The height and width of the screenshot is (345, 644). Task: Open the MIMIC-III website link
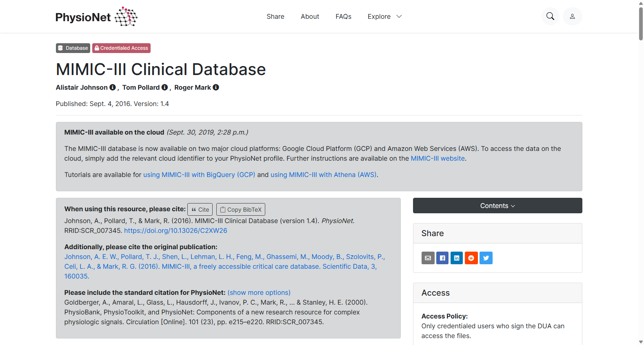click(437, 158)
